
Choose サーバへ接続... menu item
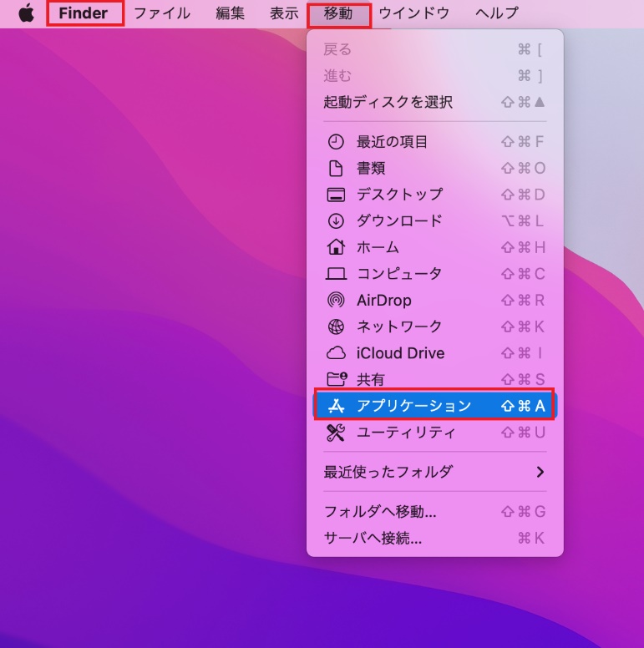pyautogui.click(x=434, y=538)
